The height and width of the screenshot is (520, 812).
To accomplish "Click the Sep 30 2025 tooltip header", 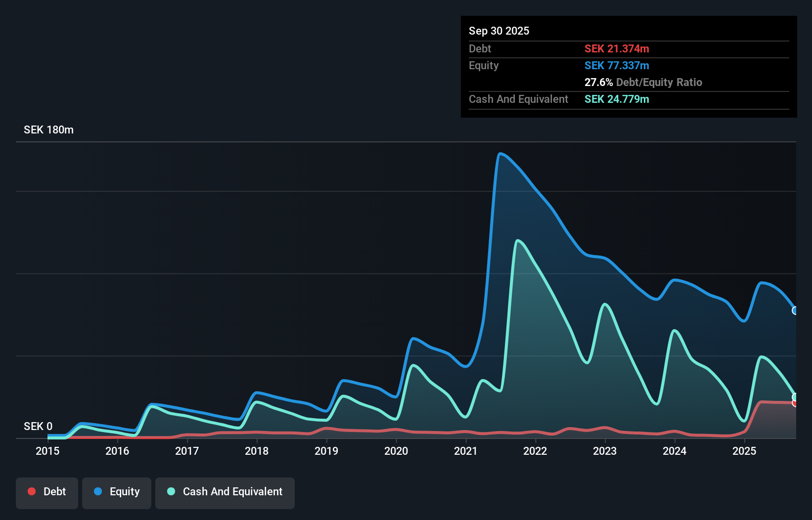I will click(x=499, y=31).
